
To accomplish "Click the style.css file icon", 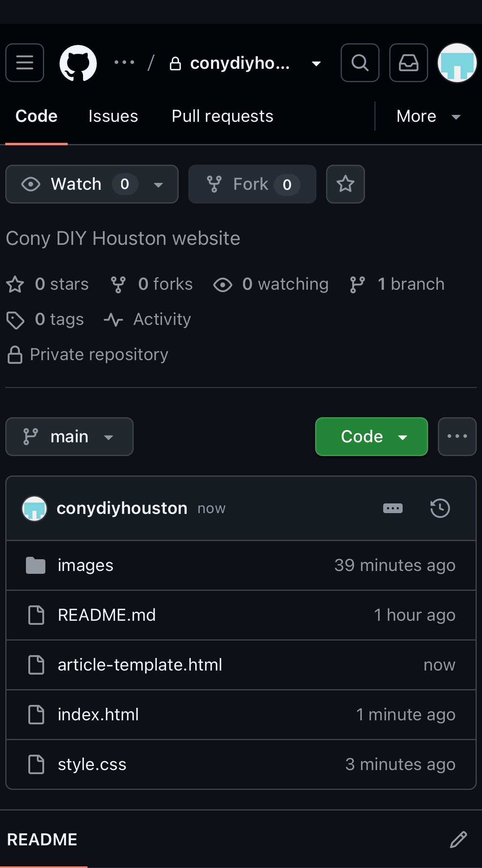I will [x=36, y=764].
